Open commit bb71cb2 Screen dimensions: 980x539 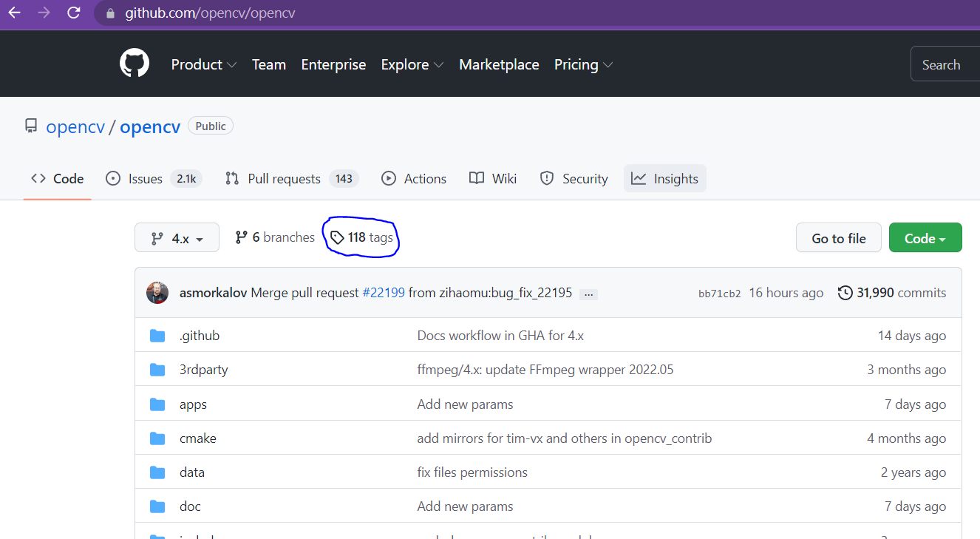720,294
